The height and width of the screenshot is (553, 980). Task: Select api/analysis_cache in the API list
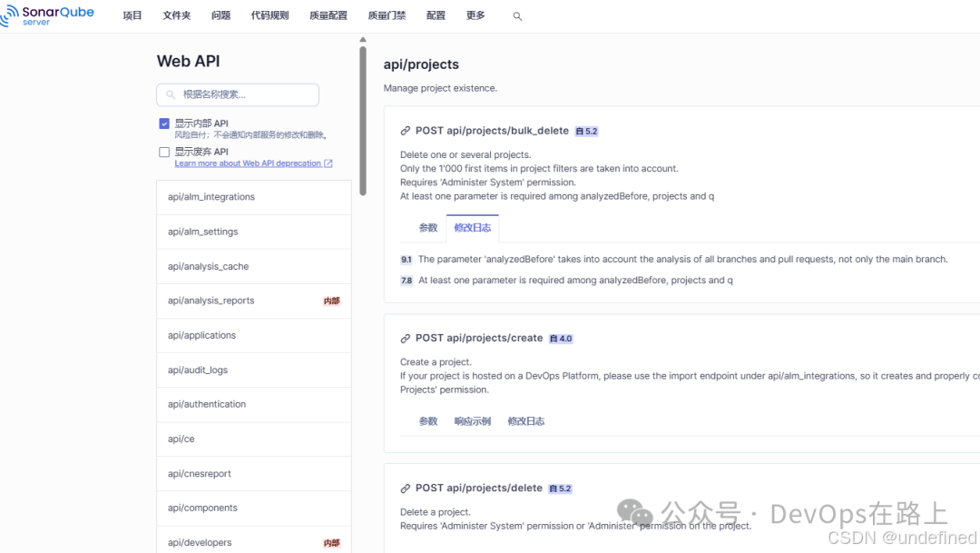coord(254,266)
